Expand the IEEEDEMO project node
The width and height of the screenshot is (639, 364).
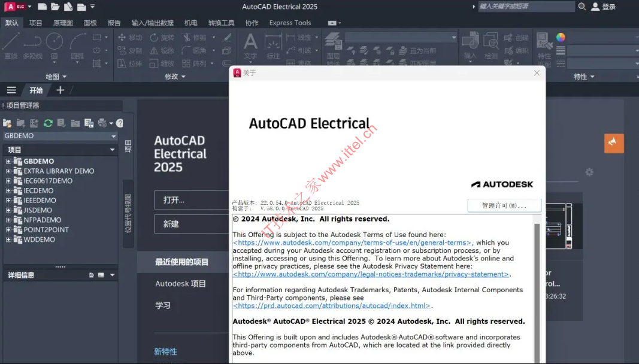tap(8, 201)
